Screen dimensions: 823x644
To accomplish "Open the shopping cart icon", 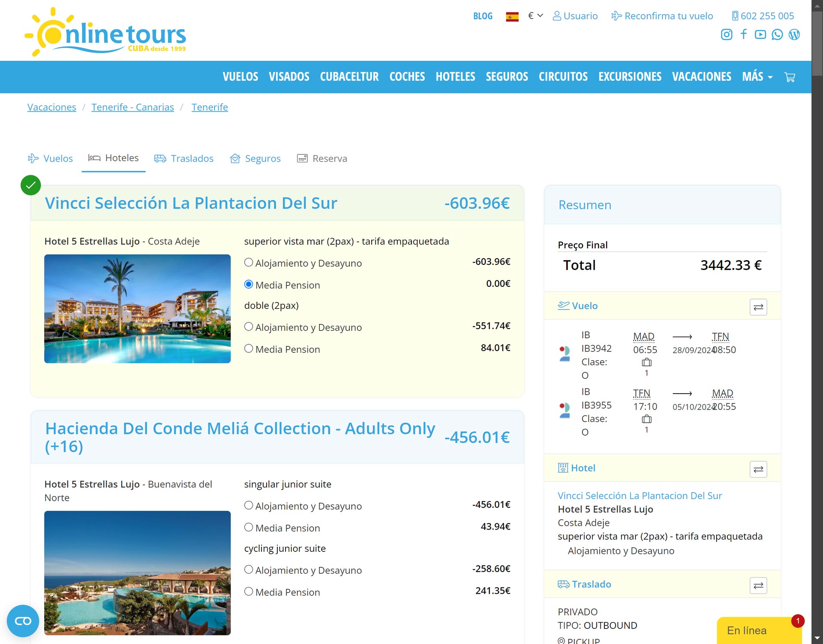I will click(790, 77).
